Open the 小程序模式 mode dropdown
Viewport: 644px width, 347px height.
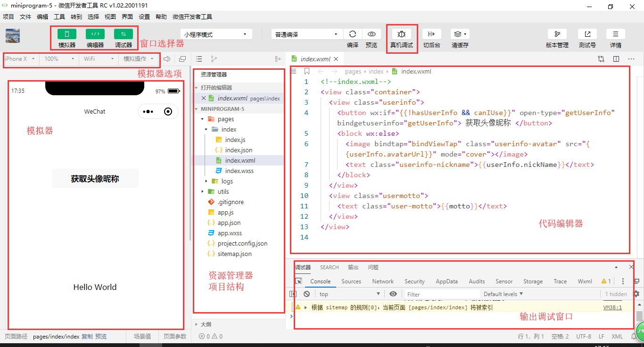(x=216, y=34)
